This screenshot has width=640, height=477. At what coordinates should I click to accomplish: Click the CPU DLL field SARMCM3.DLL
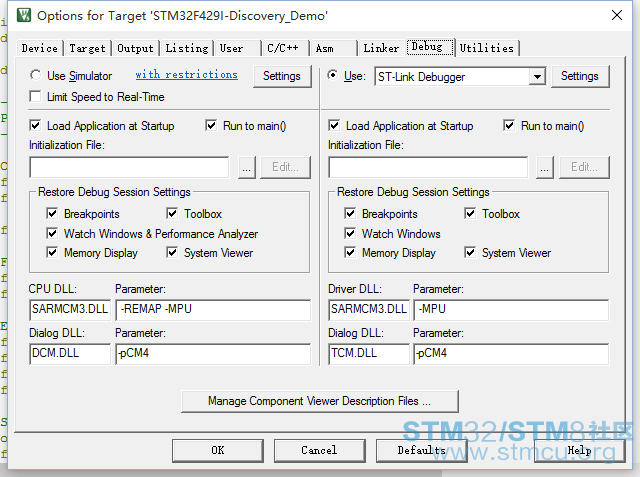70,310
